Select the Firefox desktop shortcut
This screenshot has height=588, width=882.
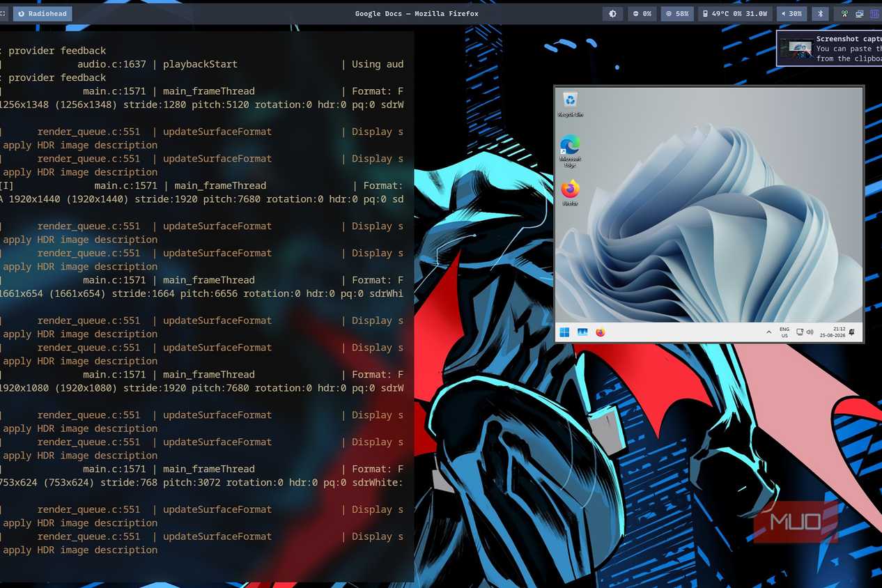[570, 192]
